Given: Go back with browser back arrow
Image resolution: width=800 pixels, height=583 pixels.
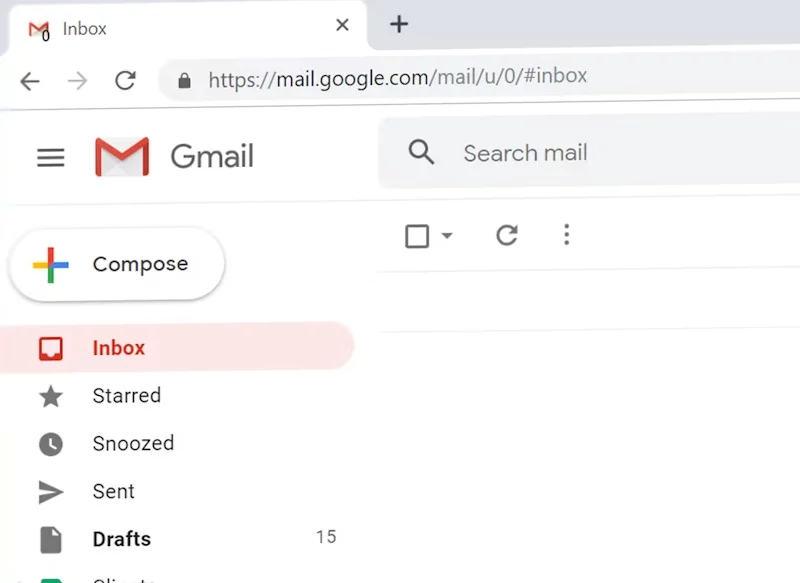Looking at the screenshot, I should [x=31, y=81].
